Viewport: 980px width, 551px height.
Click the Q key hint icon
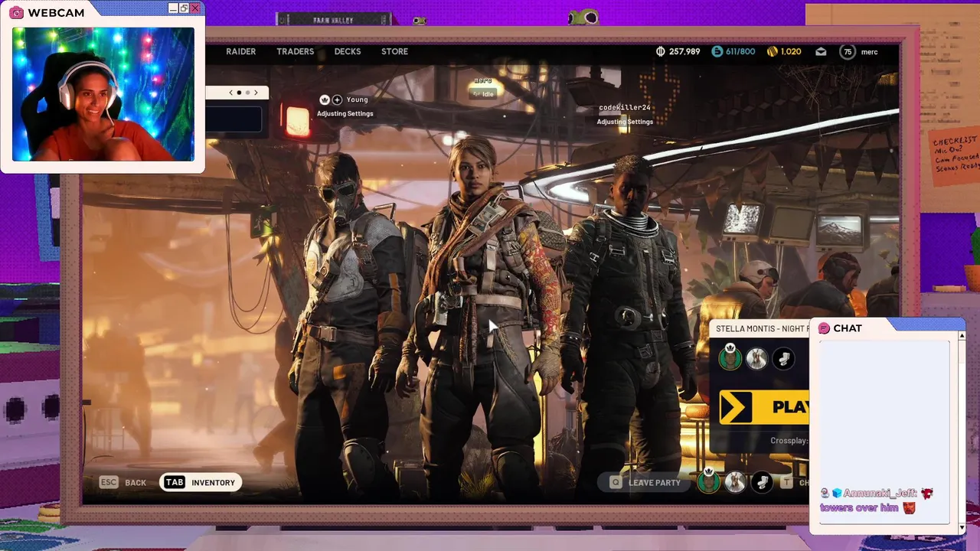click(x=615, y=483)
